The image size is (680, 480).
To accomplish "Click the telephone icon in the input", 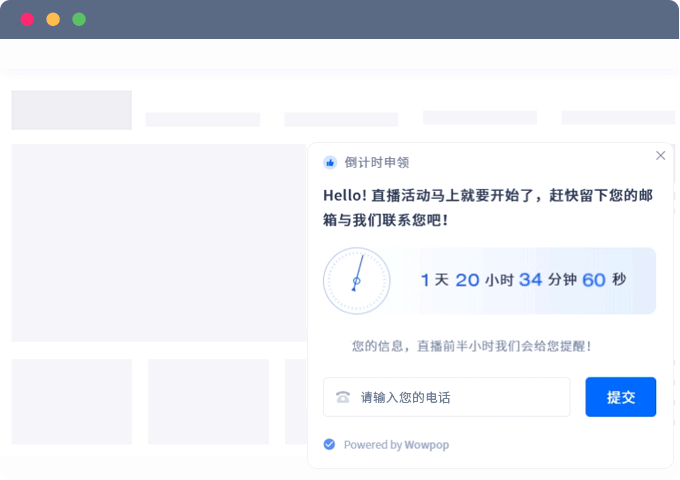I will 343,397.
